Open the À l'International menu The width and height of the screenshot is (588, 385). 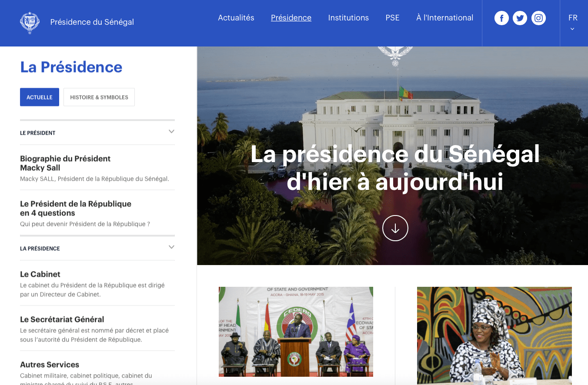tap(444, 18)
